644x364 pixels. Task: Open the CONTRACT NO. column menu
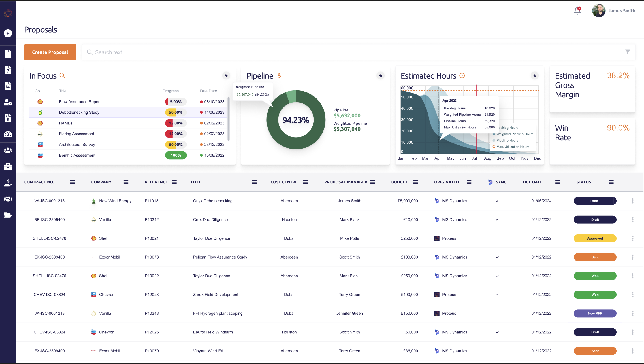72,182
